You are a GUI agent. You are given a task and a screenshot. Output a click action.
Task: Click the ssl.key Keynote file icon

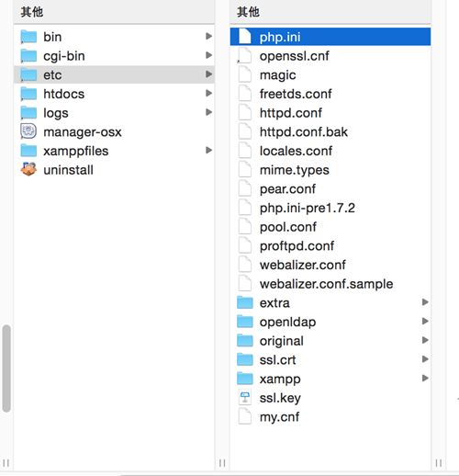[244, 398]
